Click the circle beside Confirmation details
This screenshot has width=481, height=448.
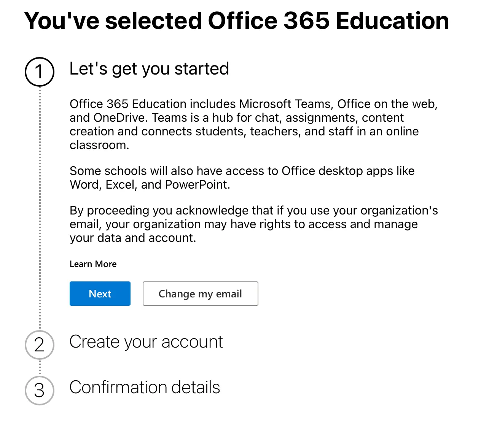pyautogui.click(x=39, y=390)
